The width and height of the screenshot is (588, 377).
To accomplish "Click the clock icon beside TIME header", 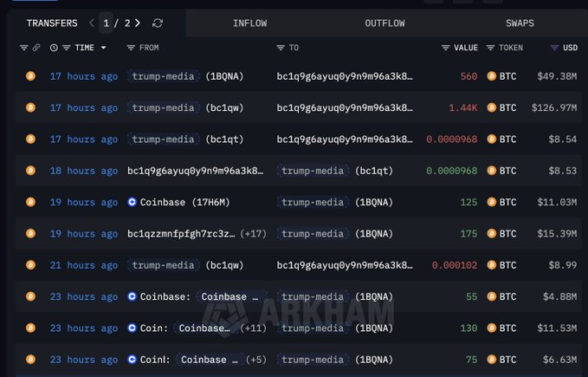I will click(x=55, y=48).
